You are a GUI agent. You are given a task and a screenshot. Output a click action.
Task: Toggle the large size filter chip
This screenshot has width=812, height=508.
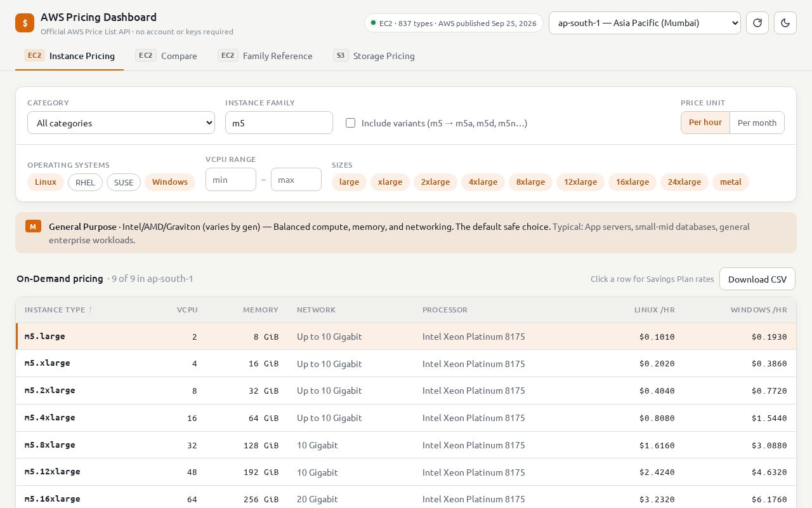pyautogui.click(x=349, y=182)
